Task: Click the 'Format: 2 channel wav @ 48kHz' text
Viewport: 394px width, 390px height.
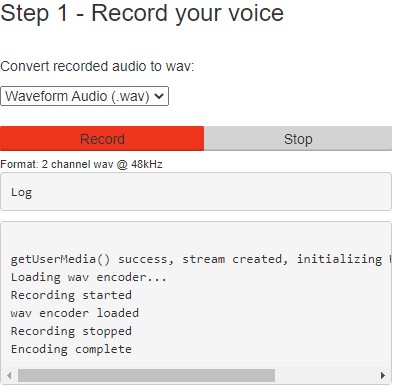Action: pos(81,164)
